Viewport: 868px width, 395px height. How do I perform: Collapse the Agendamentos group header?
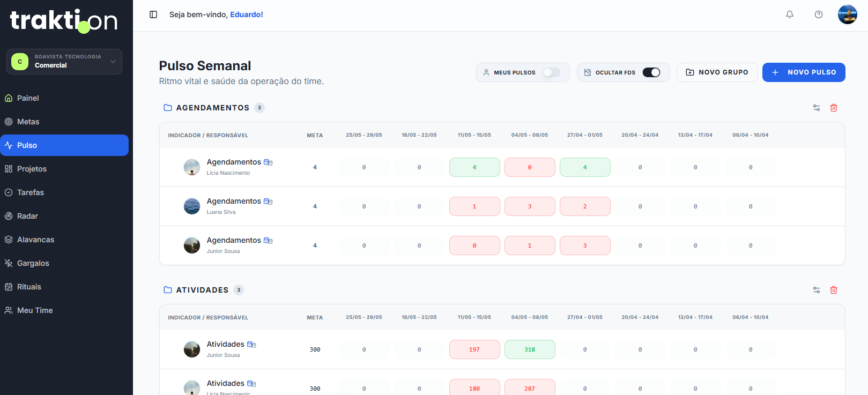pyautogui.click(x=213, y=108)
